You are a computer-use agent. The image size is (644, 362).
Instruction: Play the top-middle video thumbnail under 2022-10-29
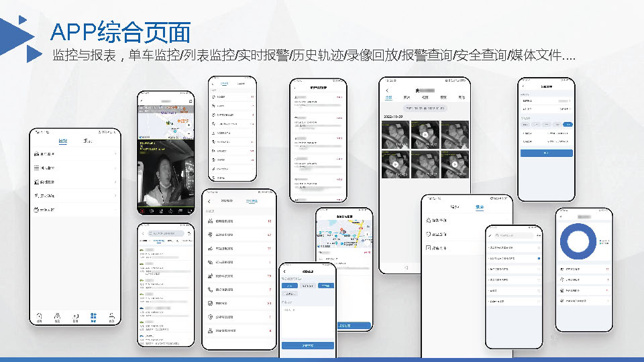pyautogui.click(x=425, y=135)
